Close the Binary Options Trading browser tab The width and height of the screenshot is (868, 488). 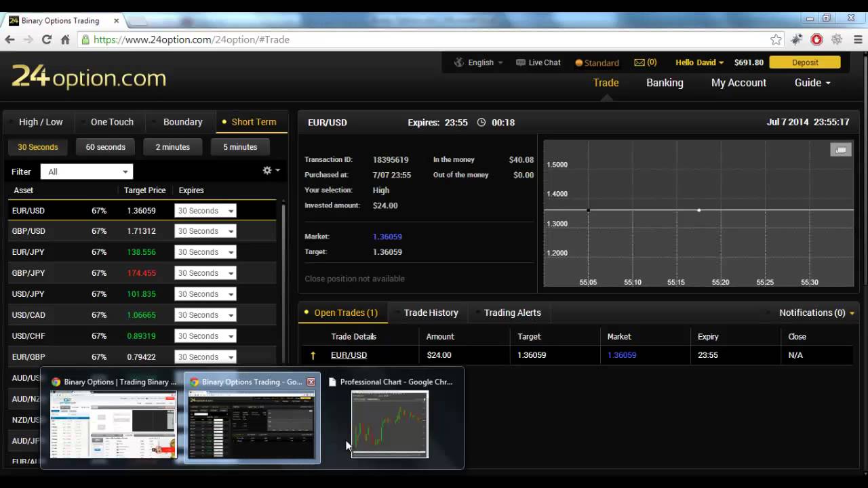pos(116,20)
